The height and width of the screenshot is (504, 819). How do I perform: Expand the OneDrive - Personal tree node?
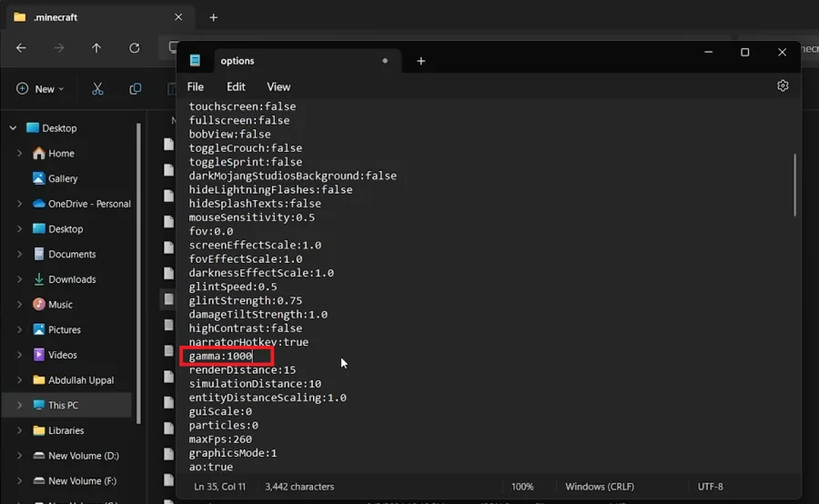point(19,204)
